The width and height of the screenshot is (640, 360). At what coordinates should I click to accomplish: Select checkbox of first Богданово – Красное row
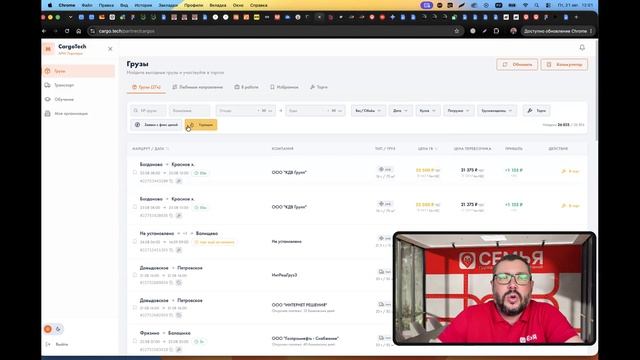point(135,172)
